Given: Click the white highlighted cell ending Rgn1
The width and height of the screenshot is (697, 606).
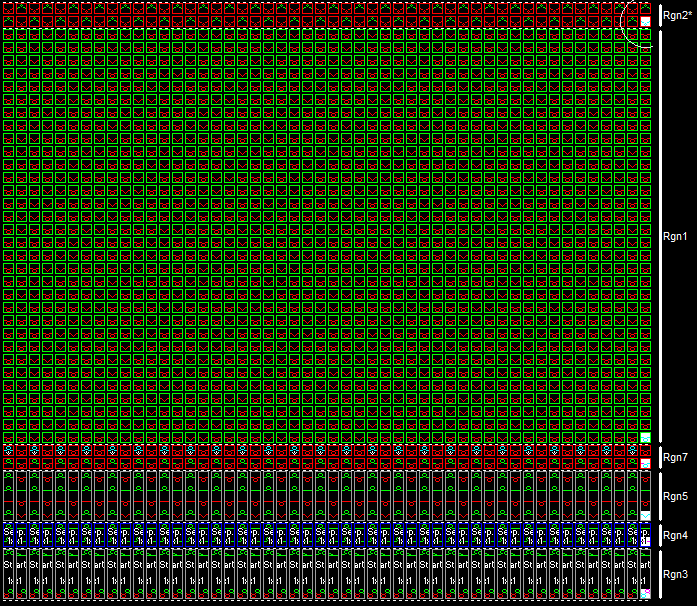Looking at the screenshot, I should pos(645,437).
